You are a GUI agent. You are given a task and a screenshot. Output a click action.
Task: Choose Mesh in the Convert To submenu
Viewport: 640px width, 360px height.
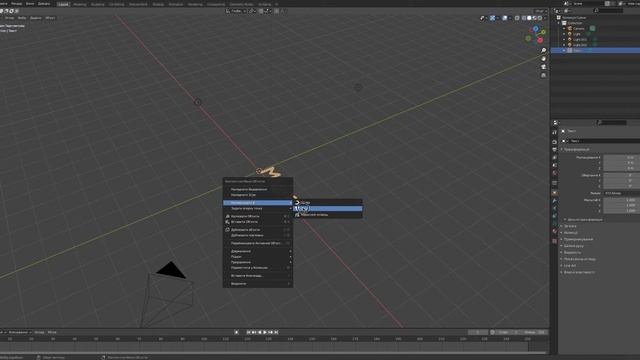click(x=328, y=209)
